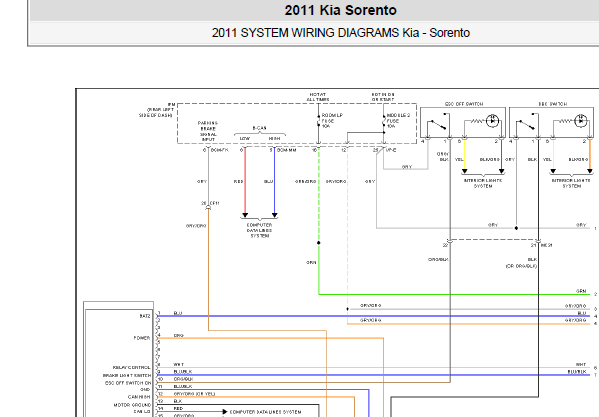Click the 'Computer Data Lines System' label under B-CAN
The image size is (599, 417).
click(x=259, y=230)
